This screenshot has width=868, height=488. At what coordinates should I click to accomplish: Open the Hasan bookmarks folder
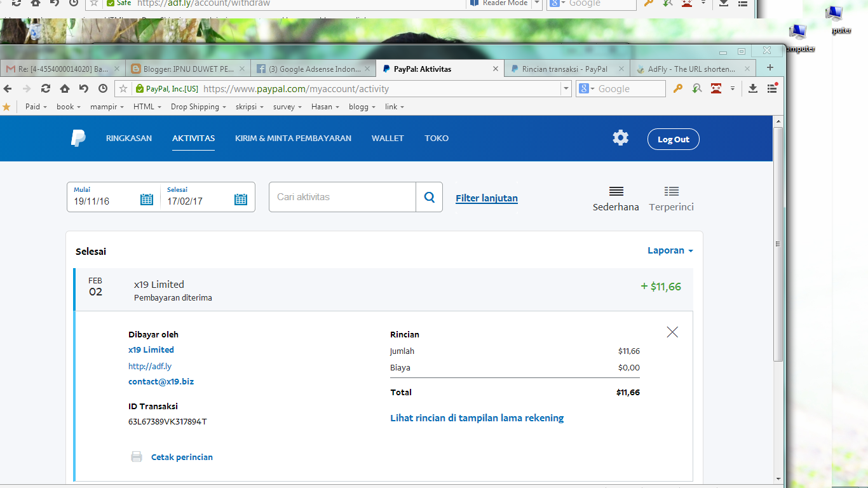point(325,107)
